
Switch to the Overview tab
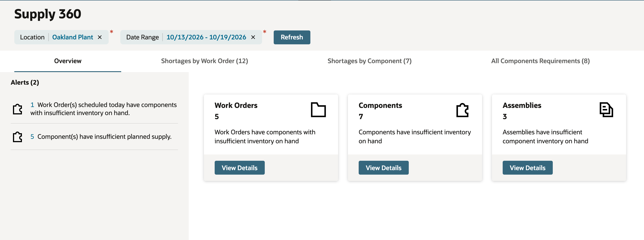(x=68, y=61)
